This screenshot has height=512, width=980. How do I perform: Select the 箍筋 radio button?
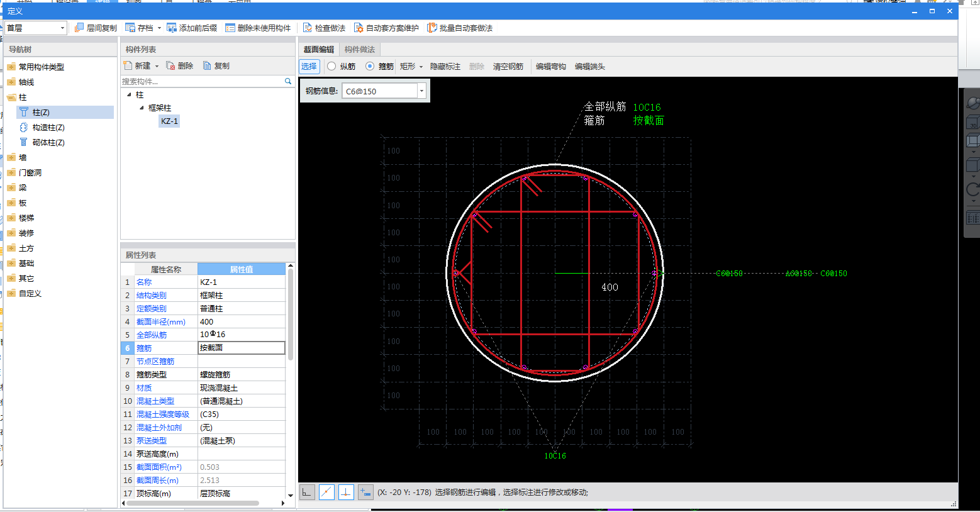(x=370, y=66)
